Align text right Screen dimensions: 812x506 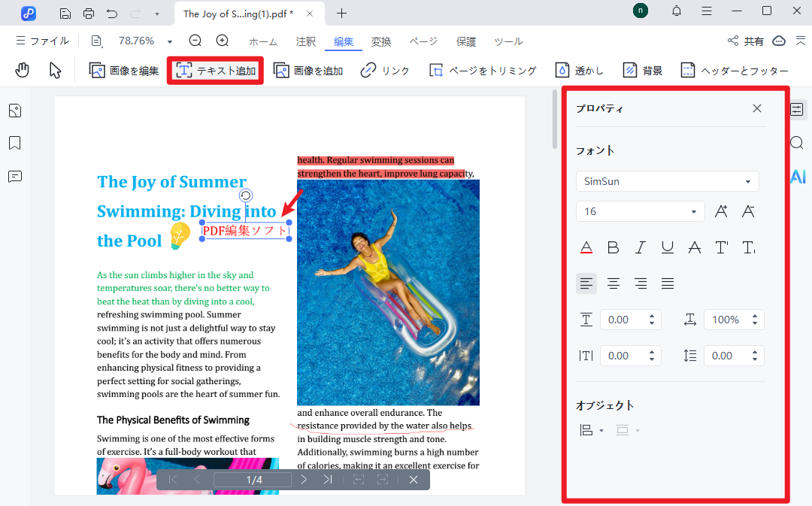click(641, 283)
